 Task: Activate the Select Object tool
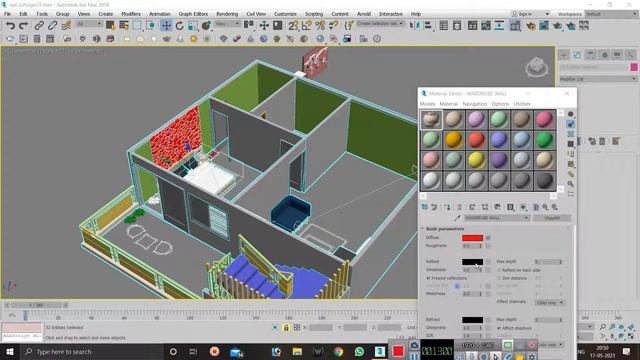(110, 26)
